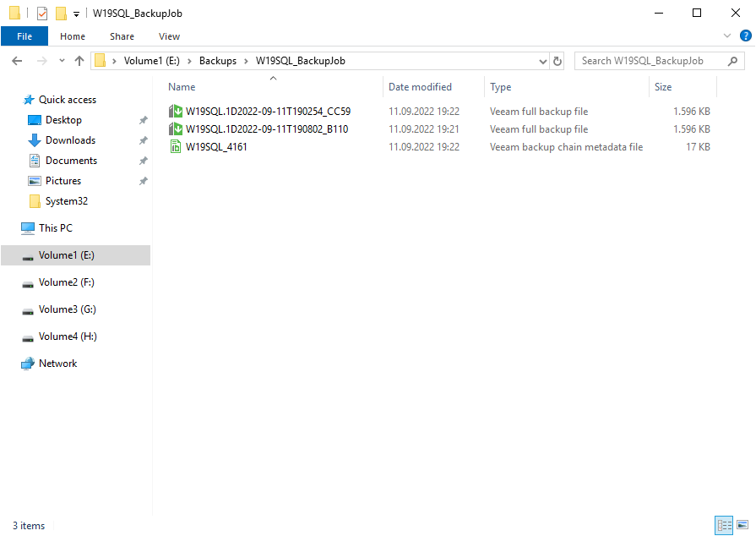Screen dimensions: 756x536
Task: Open the recent locations dropdown arrow
Action: 62,61
